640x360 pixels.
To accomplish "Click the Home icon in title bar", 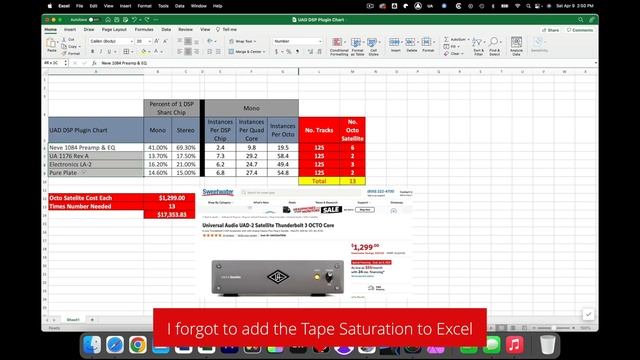I will point(108,20).
